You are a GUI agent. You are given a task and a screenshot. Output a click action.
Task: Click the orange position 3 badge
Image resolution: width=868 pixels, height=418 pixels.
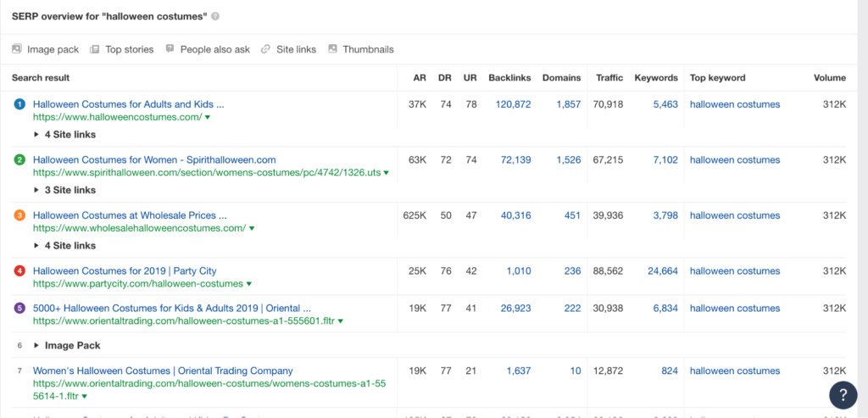[x=19, y=215]
